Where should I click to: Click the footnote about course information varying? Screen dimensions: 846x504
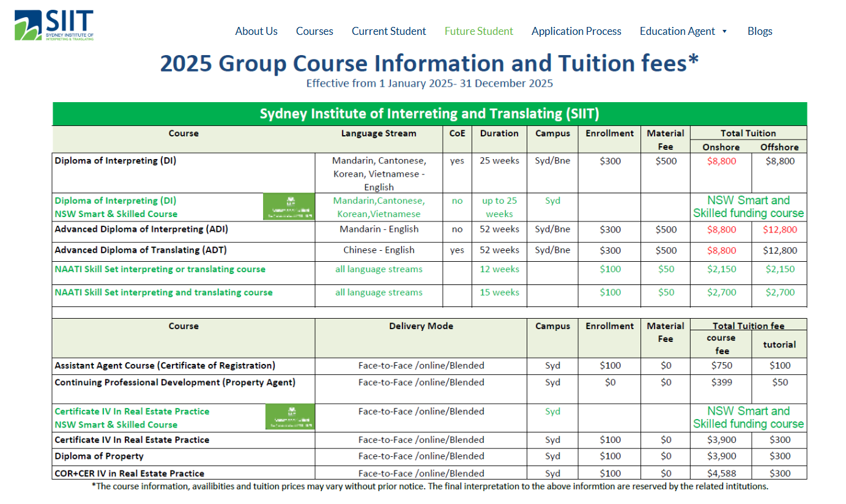point(429,487)
